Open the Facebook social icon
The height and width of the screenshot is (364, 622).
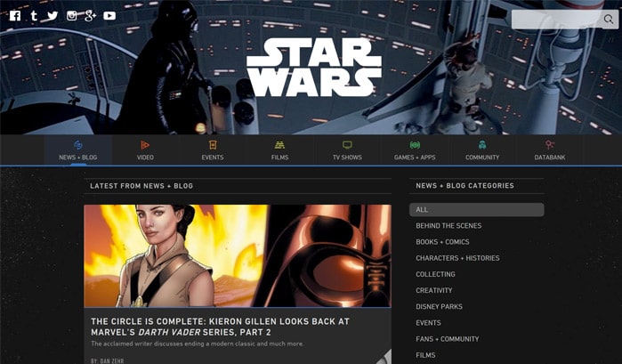pos(15,15)
